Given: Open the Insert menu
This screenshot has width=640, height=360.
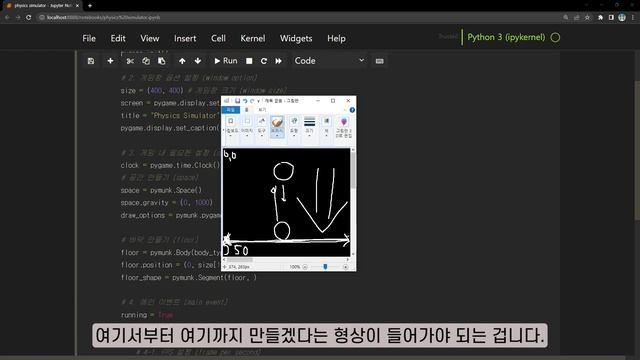Looking at the screenshot, I should tap(185, 38).
